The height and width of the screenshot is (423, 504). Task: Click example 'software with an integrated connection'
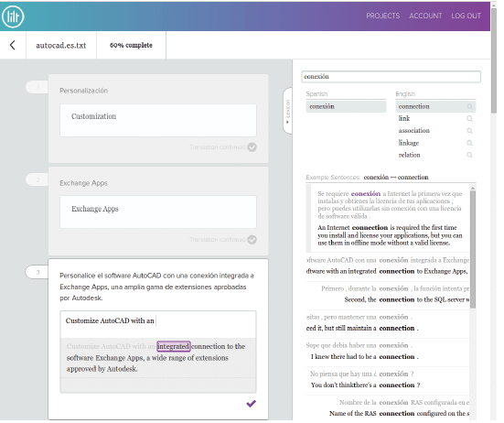(x=387, y=272)
